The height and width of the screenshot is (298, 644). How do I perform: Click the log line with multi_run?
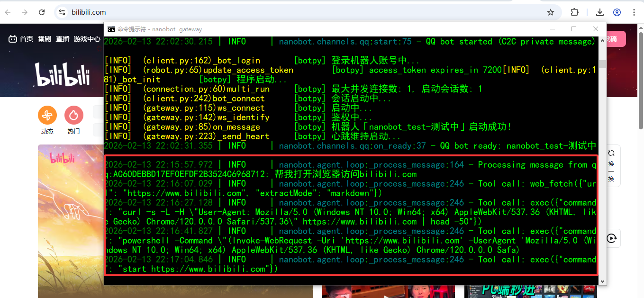pyautogui.click(x=293, y=89)
